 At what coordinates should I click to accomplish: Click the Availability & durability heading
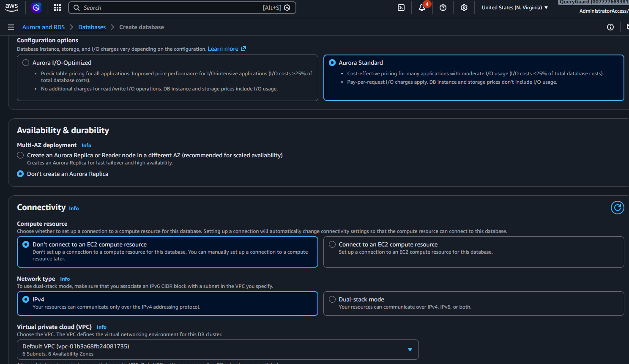[63, 130]
